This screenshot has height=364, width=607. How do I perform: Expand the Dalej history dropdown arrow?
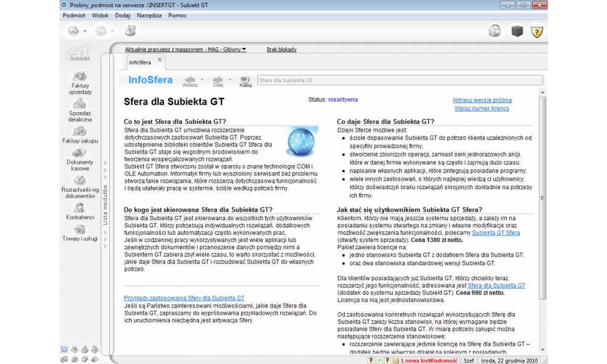coord(230,79)
